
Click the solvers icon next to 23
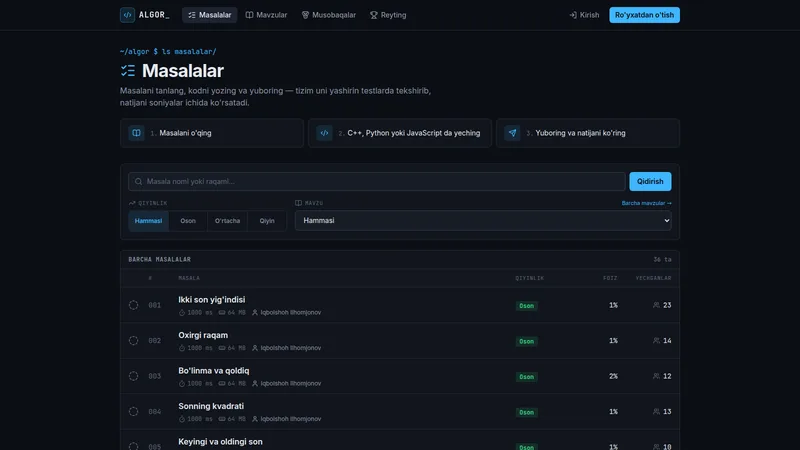click(656, 305)
